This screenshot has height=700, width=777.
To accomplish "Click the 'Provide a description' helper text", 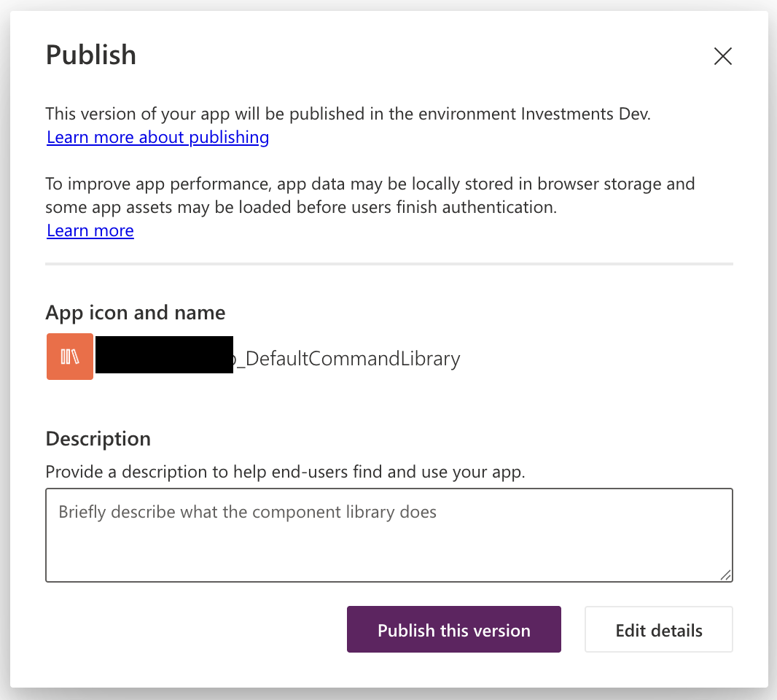I will coord(284,472).
